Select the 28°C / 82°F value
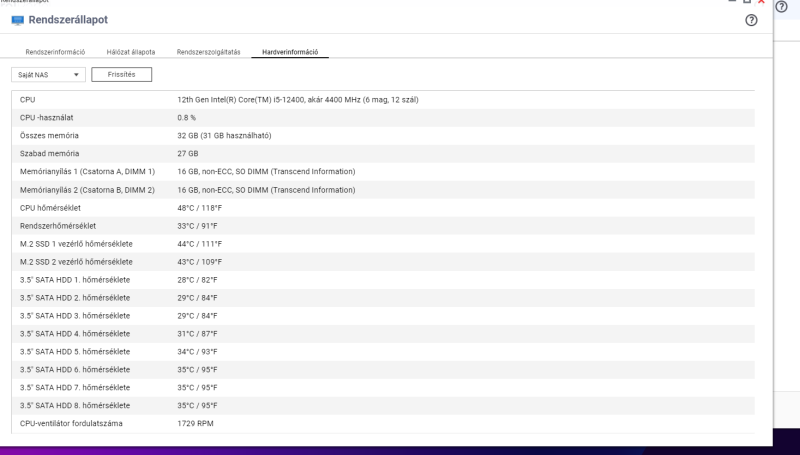The height and width of the screenshot is (455, 800). (x=197, y=280)
